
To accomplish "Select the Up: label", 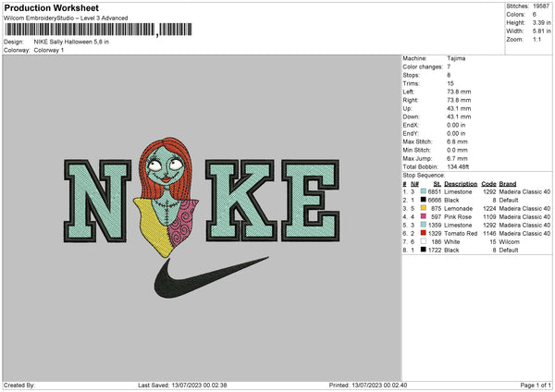I will [x=407, y=108].
